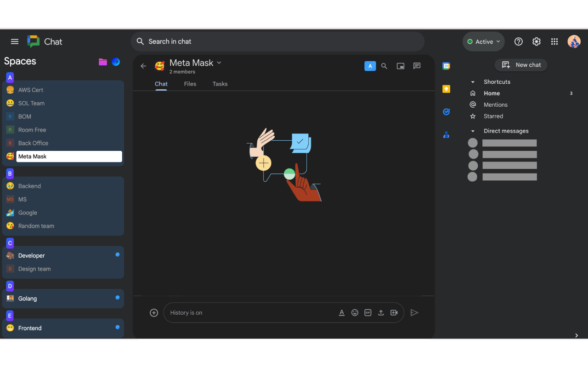Open the Google apps grid icon
Viewport: 588px width, 368px height.
coord(554,41)
